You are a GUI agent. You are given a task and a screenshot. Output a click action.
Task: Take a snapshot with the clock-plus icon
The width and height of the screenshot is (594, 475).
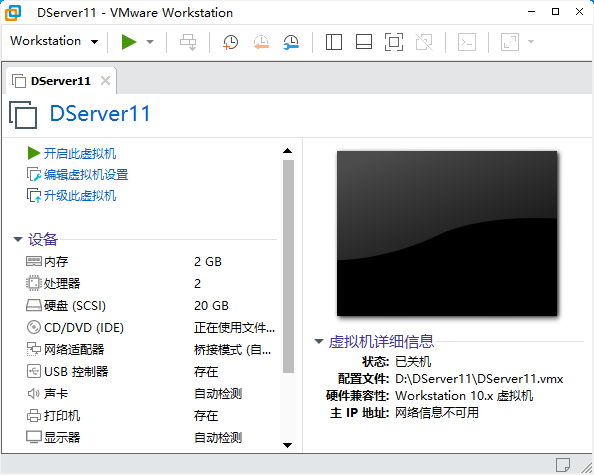point(230,42)
